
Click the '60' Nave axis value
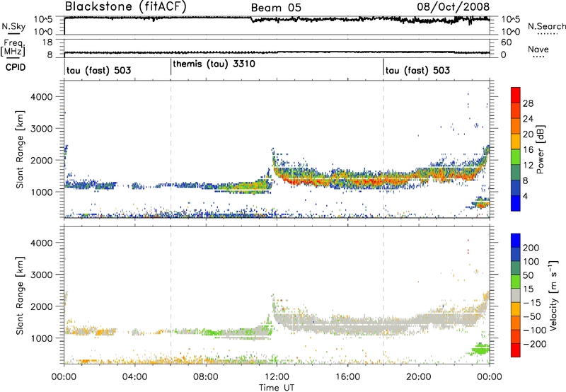506,42
